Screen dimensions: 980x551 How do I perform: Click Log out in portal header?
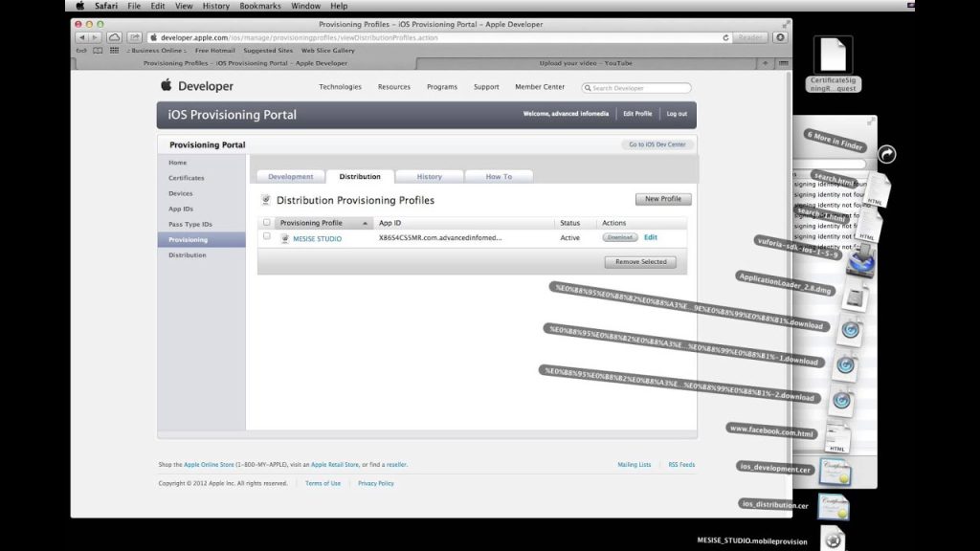(x=677, y=114)
